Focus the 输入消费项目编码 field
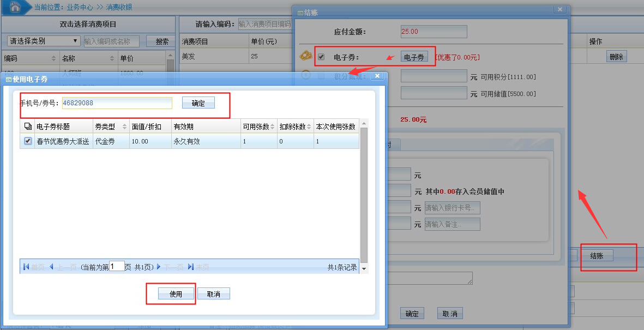The height and width of the screenshot is (330, 644). pos(265,24)
